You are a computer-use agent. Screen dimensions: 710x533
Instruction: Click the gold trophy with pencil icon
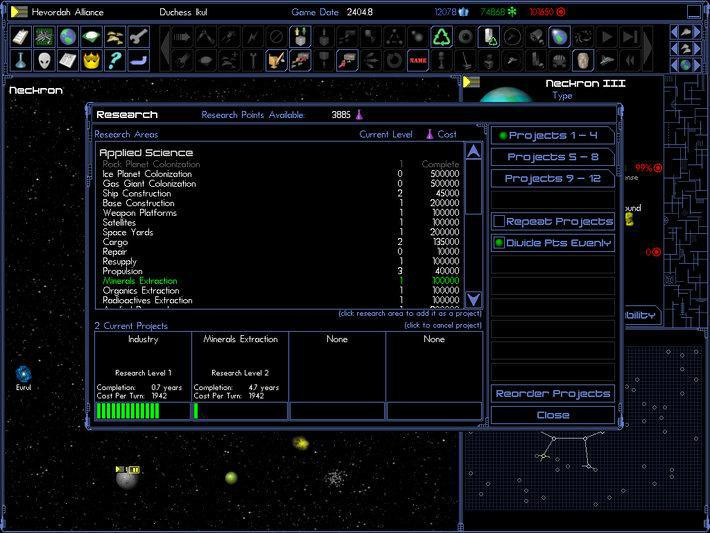(276, 60)
